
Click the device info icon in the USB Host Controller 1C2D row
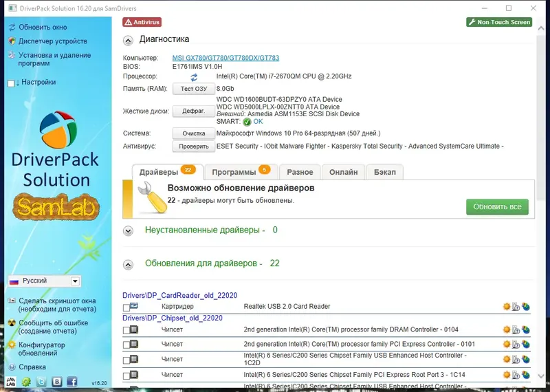pos(516,360)
